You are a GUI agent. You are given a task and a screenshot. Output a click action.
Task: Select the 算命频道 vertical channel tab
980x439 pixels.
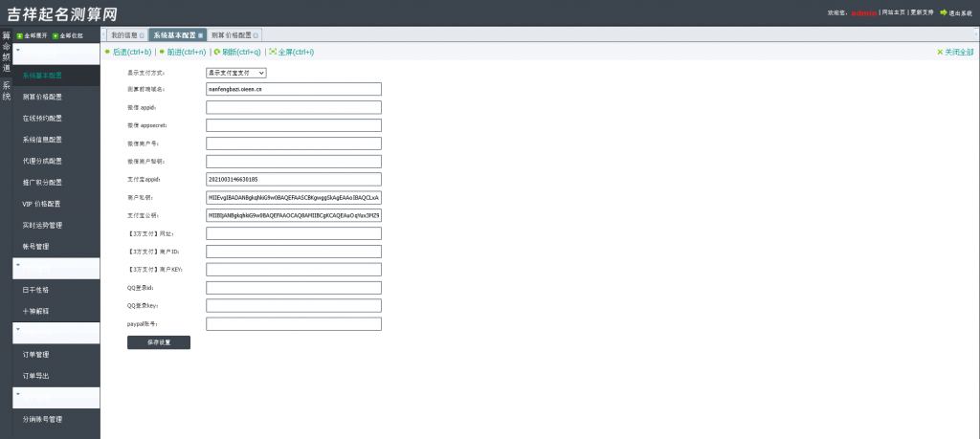7,52
